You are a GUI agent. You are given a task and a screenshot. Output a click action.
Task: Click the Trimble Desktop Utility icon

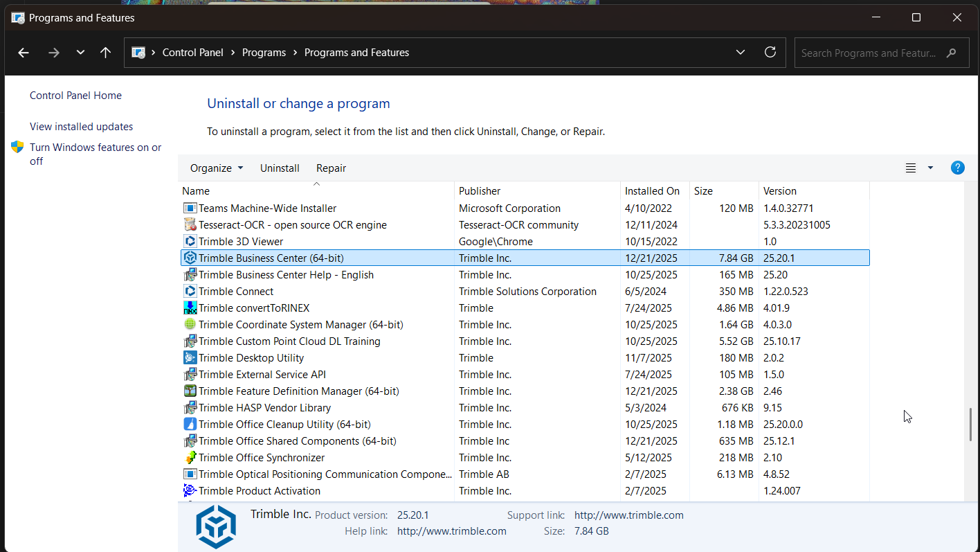pos(190,358)
